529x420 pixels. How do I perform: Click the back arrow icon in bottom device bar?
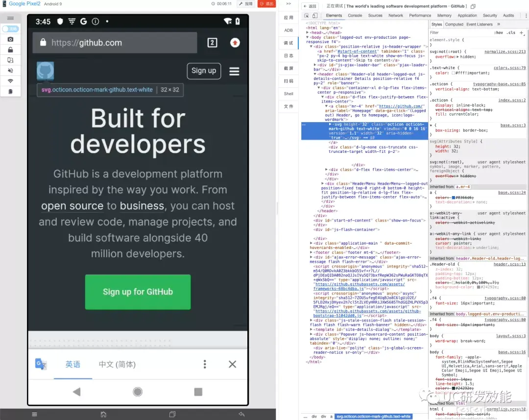point(241,414)
